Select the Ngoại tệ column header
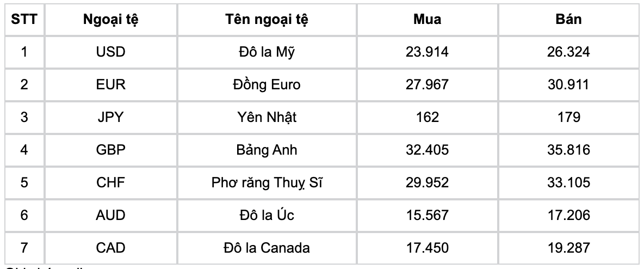Viewport: 644px width, 269px height. click(x=110, y=20)
